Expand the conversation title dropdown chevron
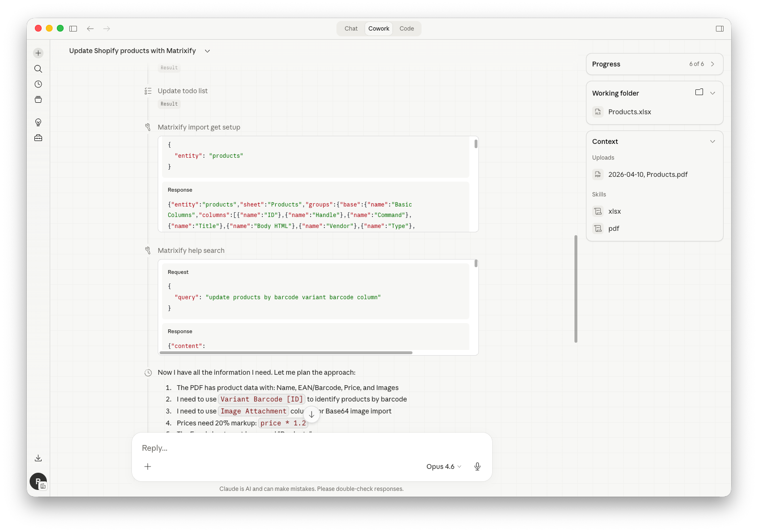The height and width of the screenshot is (532, 758). (x=207, y=51)
